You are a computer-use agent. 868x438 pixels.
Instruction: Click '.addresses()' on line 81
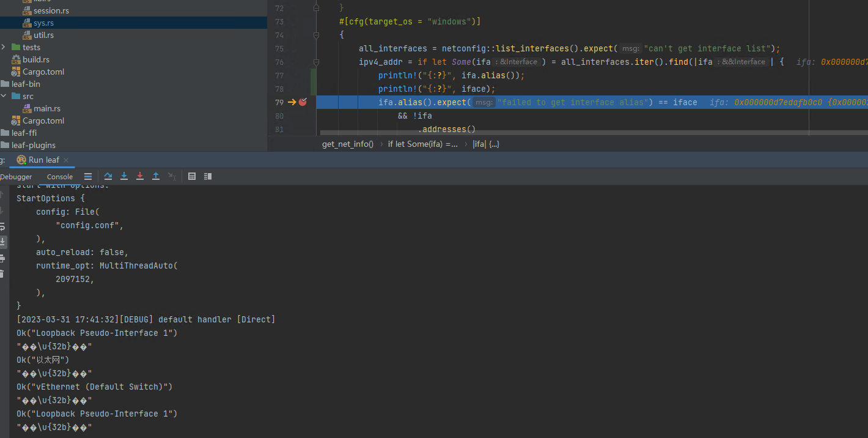click(446, 129)
